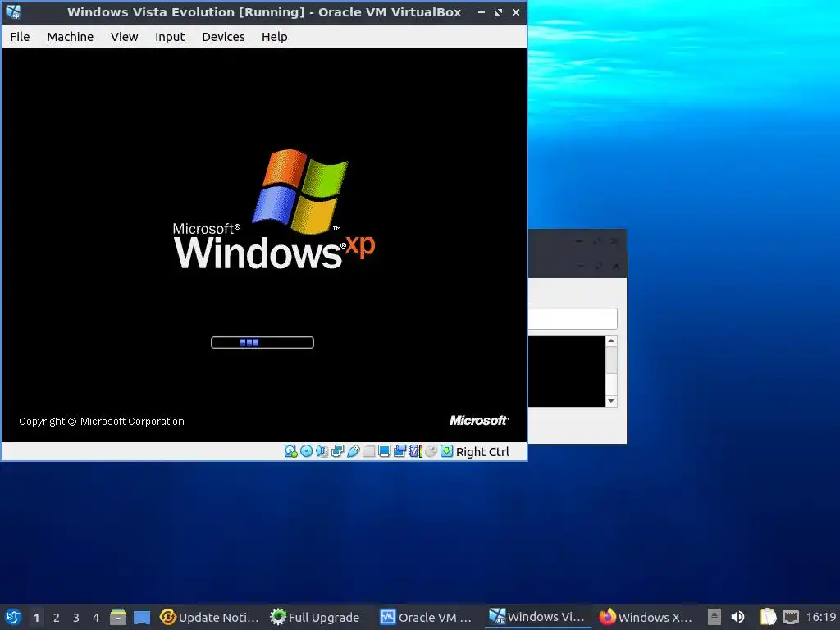Image resolution: width=840 pixels, height=630 pixels.
Task: Open the File menu in VirtualBox
Action: coord(20,37)
